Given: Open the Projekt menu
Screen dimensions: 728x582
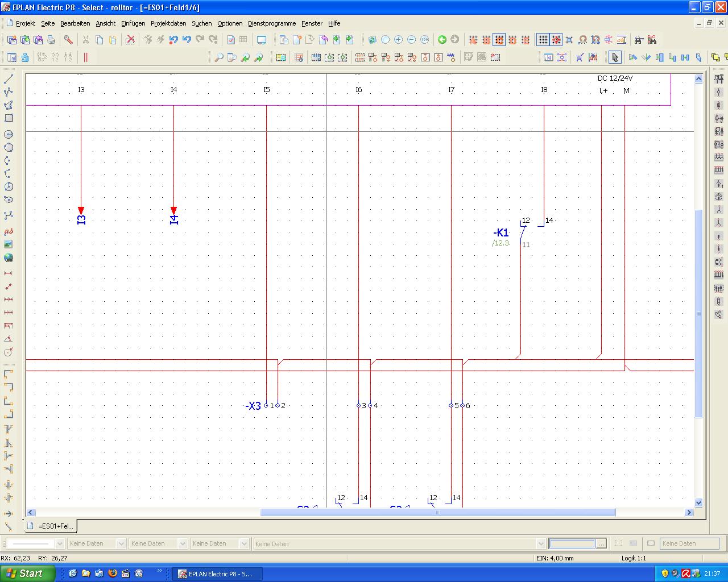Looking at the screenshot, I should point(26,23).
